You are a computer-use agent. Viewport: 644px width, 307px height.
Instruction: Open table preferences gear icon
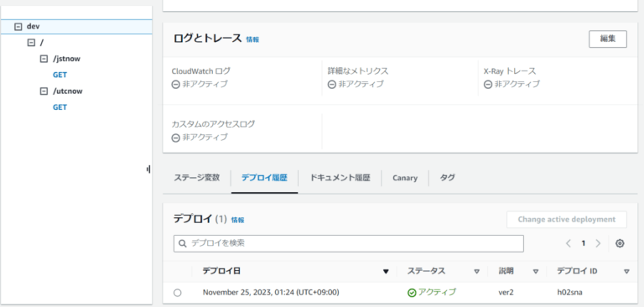620,243
